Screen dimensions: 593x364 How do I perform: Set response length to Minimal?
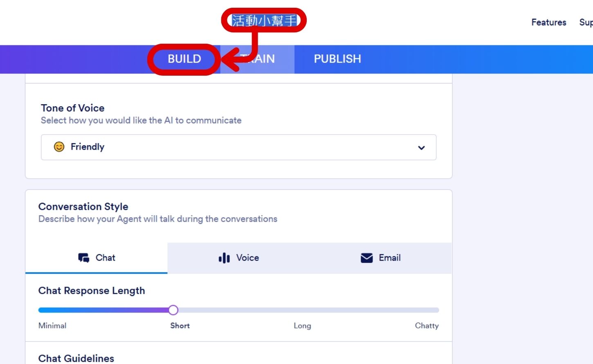point(52,326)
